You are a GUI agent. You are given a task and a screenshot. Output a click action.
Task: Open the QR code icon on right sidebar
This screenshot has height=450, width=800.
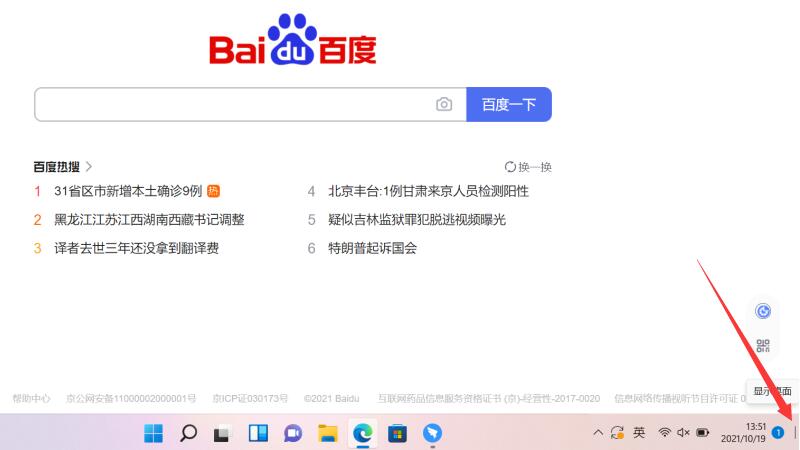(x=763, y=346)
